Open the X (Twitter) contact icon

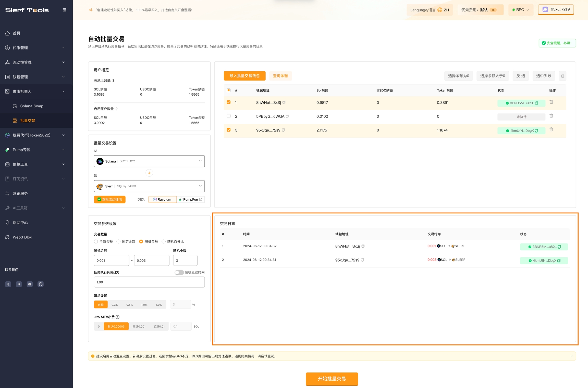(8, 284)
